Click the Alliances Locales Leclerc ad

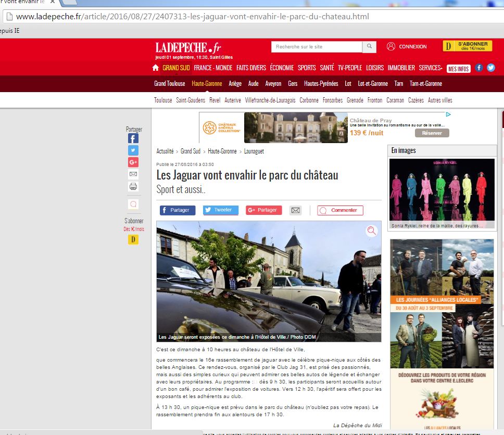click(x=442, y=334)
